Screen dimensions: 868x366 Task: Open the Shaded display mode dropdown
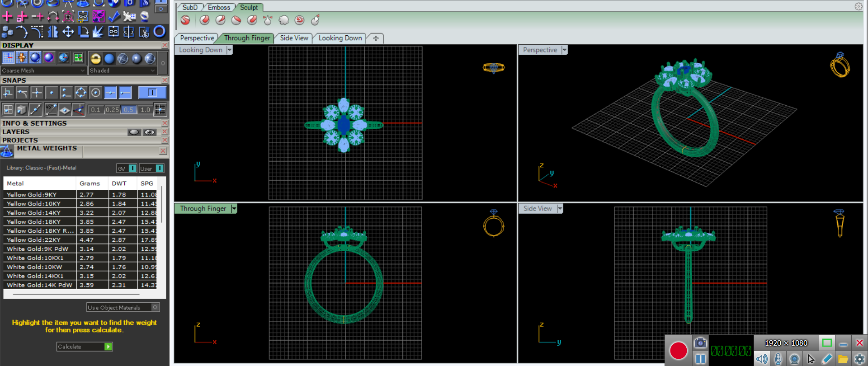point(123,70)
